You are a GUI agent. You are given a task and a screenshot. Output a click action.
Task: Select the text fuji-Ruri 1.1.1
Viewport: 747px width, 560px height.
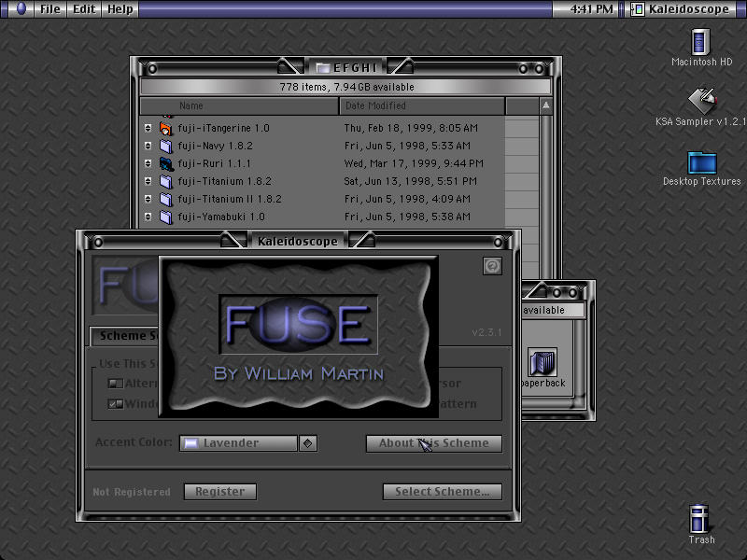click(x=215, y=163)
